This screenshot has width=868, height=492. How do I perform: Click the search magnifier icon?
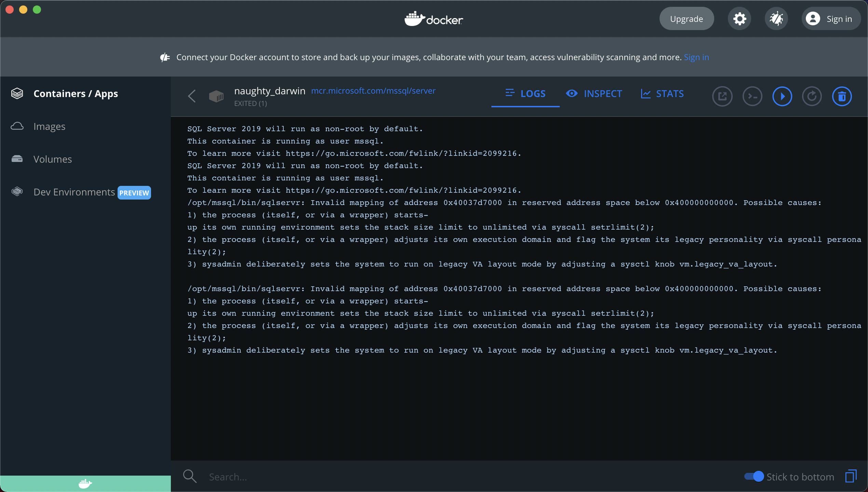click(190, 476)
